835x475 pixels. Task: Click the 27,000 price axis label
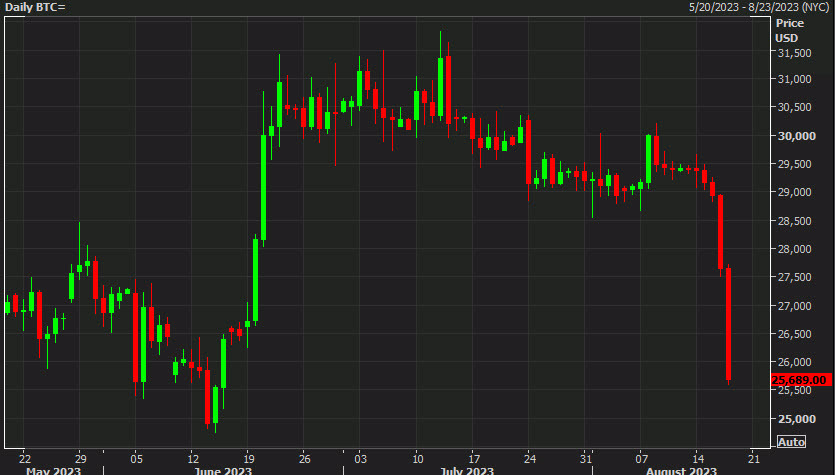[795, 306]
